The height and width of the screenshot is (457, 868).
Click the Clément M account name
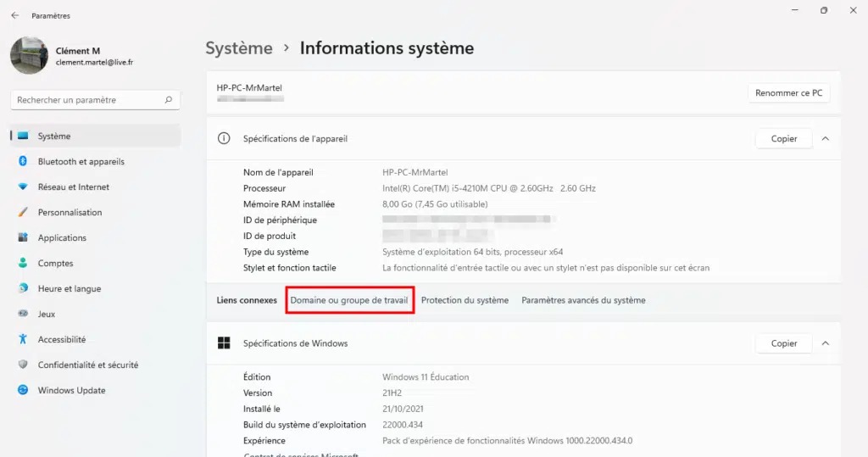(77, 50)
